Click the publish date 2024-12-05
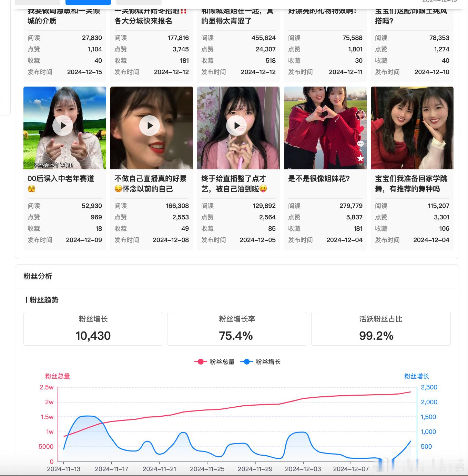 point(257,240)
